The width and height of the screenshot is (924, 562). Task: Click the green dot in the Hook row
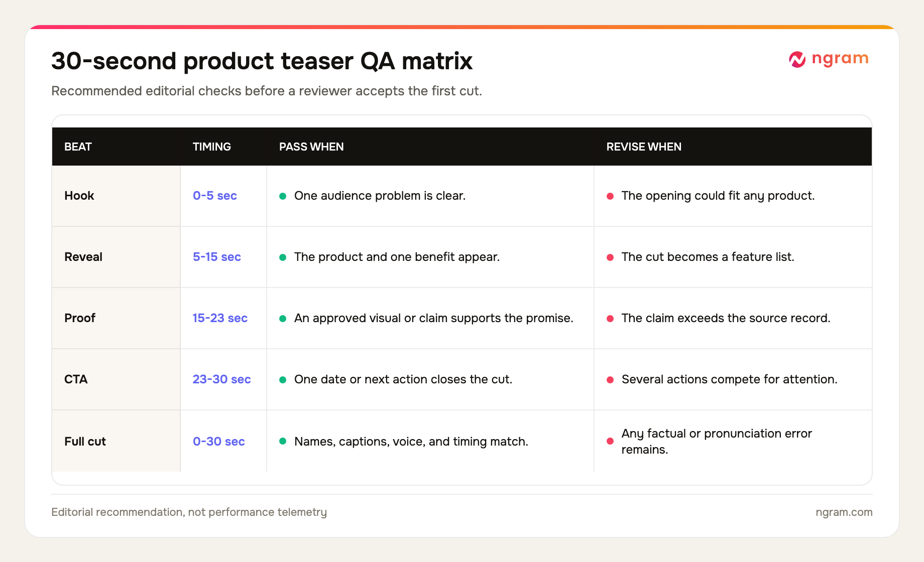tap(283, 196)
